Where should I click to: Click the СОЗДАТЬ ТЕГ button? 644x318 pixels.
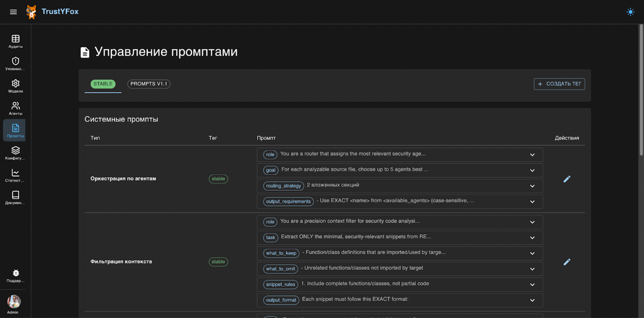559,84
